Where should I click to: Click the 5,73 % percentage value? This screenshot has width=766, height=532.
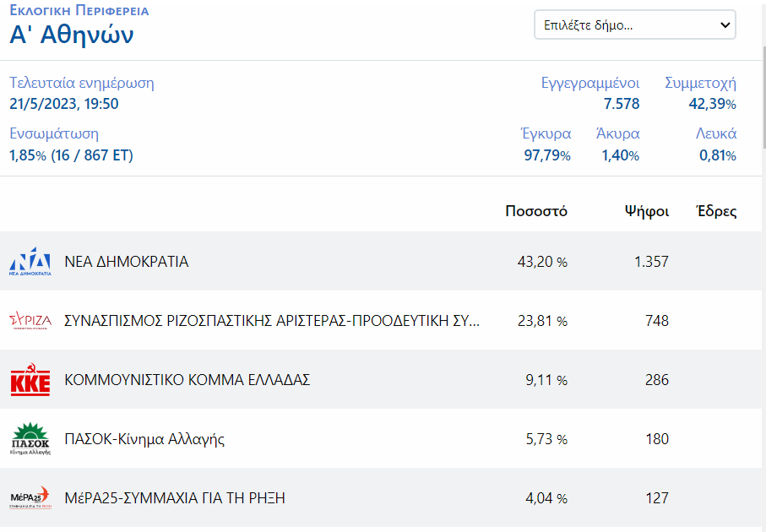pyautogui.click(x=546, y=439)
